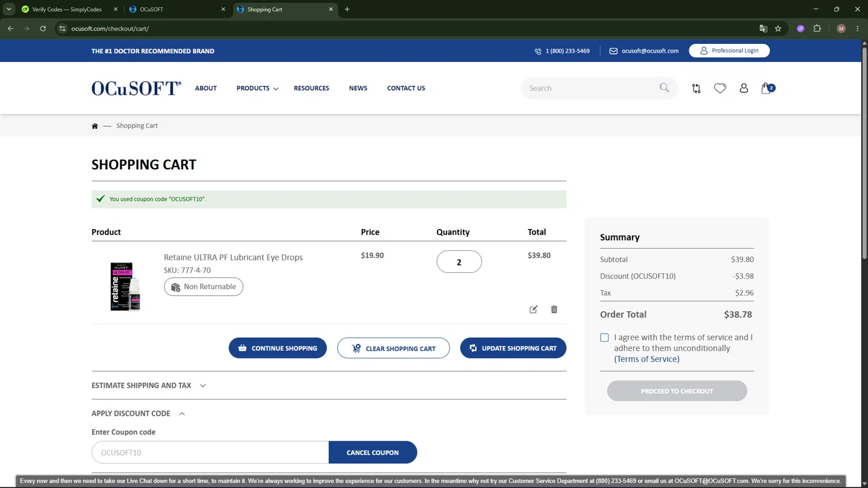The image size is (868, 488).
Task: Click the unit price $19.90
Action: 372,255
